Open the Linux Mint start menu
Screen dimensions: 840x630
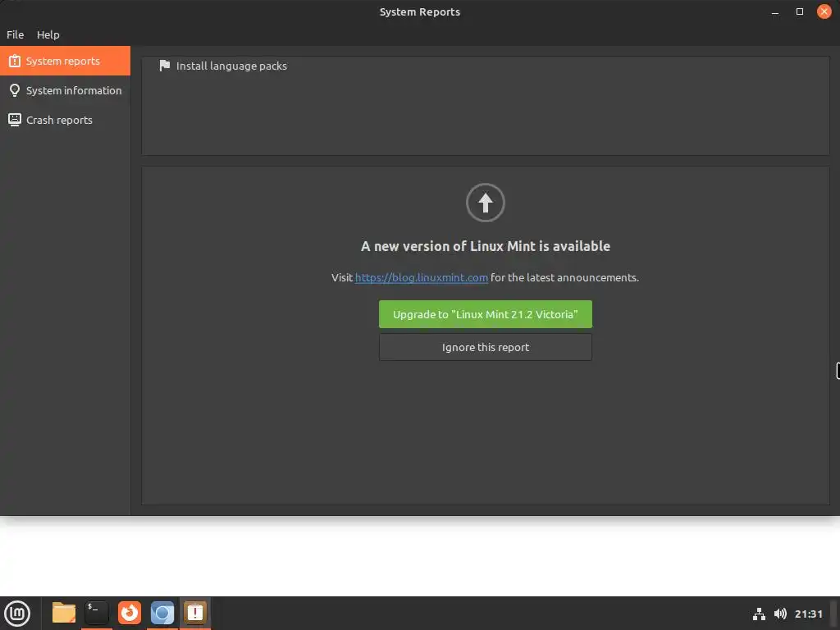pyautogui.click(x=17, y=613)
